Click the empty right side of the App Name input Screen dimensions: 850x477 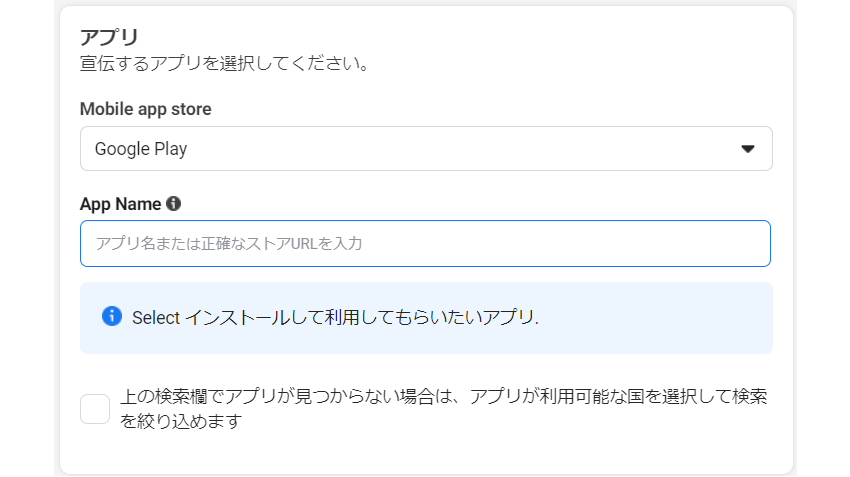(596, 243)
